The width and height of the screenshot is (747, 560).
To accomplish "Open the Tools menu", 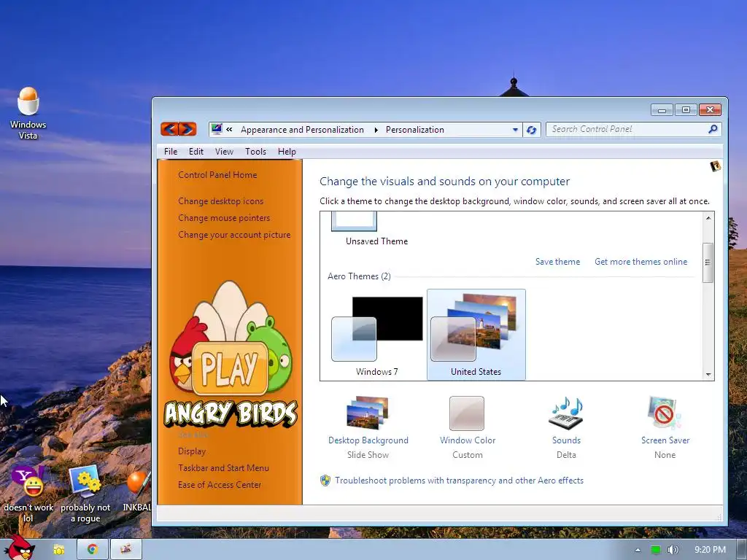I will [x=255, y=152].
